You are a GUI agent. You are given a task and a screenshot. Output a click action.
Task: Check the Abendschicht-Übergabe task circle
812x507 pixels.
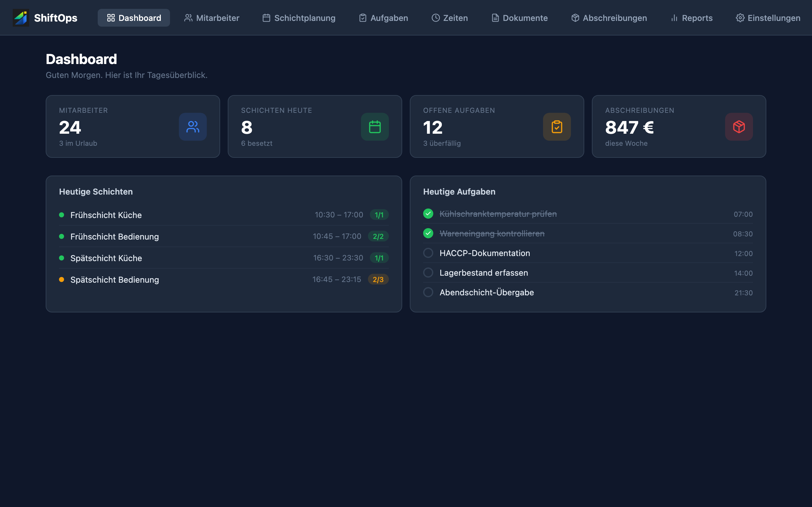[428, 292]
